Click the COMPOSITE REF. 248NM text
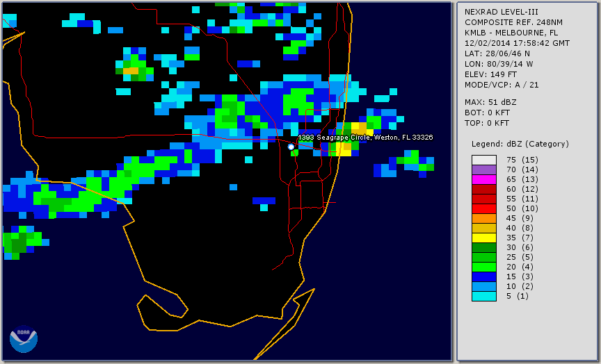 [x=513, y=22]
